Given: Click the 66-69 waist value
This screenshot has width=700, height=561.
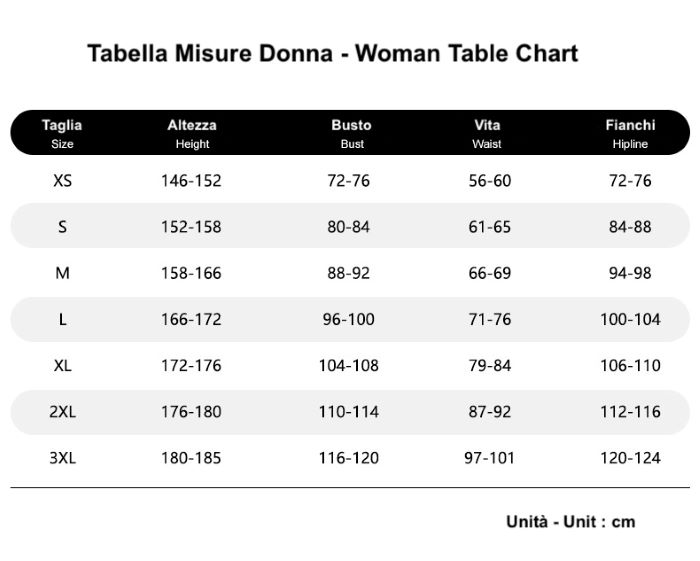Looking at the screenshot, I should point(490,273).
